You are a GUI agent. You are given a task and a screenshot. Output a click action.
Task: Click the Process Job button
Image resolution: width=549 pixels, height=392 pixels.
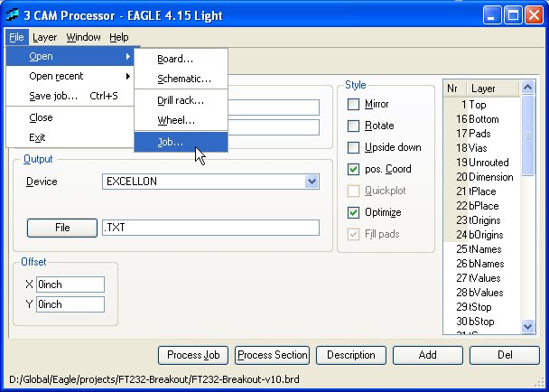pyautogui.click(x=193, y=355)
